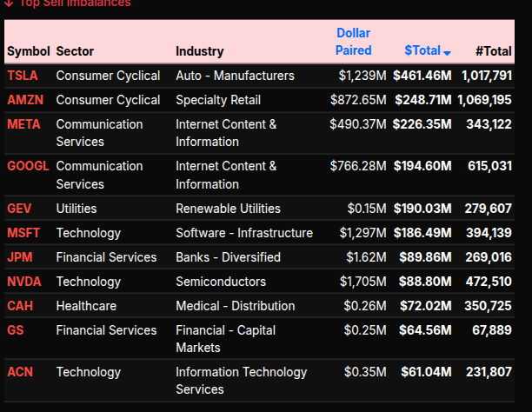Click the $Total sort arrow icon

point(447,52)
